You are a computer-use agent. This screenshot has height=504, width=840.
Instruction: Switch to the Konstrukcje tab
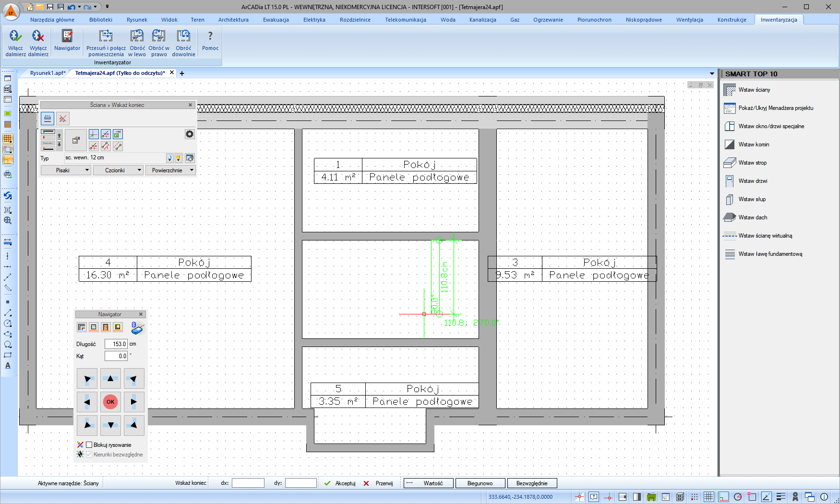tap(732, 20)
